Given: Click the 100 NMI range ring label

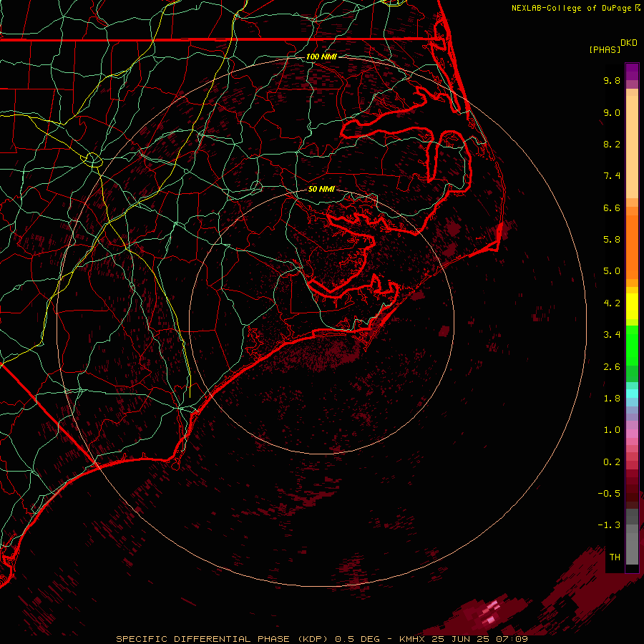Looking at the screenshot, I should coord(321,57).
